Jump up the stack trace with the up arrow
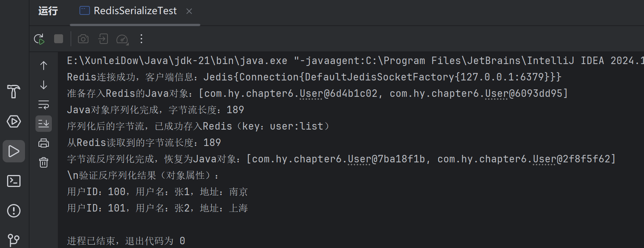644x248 pixels. click(44, 66)
